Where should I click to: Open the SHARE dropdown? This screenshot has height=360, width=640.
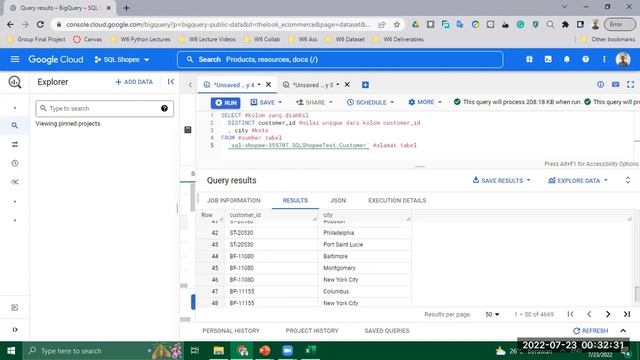click(x=314, y=102)
